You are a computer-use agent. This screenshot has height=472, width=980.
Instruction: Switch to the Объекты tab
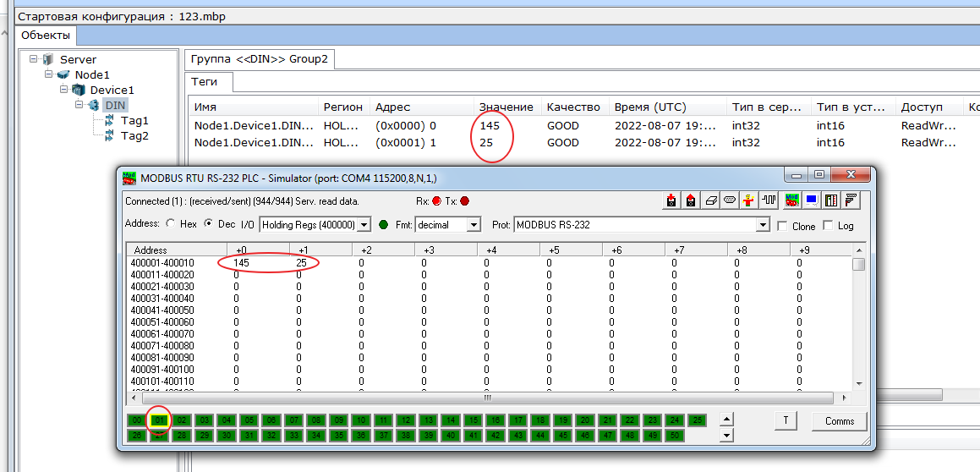[x=46, y=36]
